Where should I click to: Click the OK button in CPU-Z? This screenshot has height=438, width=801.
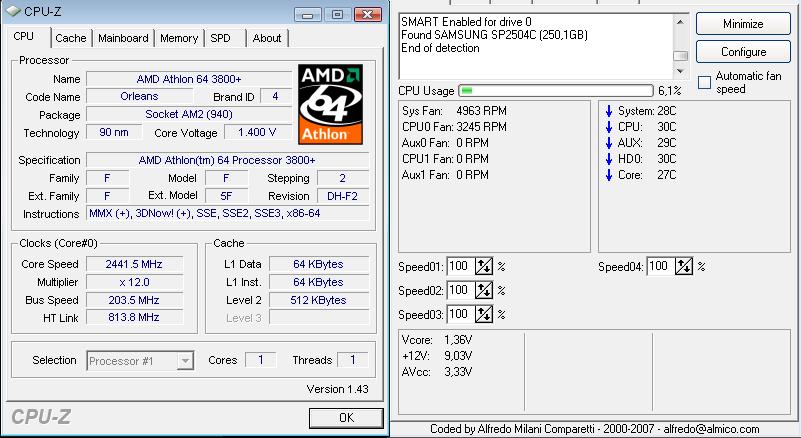tap(346, 418)
